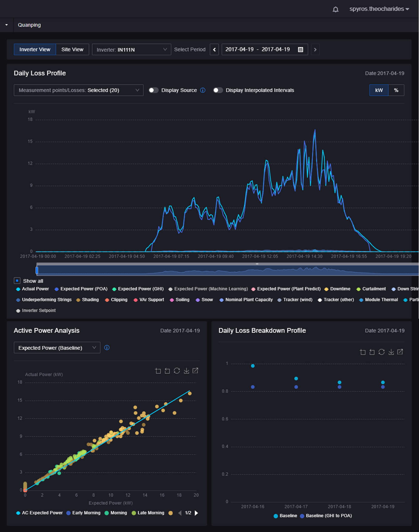This screenshot has width=419, height=532.
Task: Go to previous period arrow
Action: (x=214, y=49)
